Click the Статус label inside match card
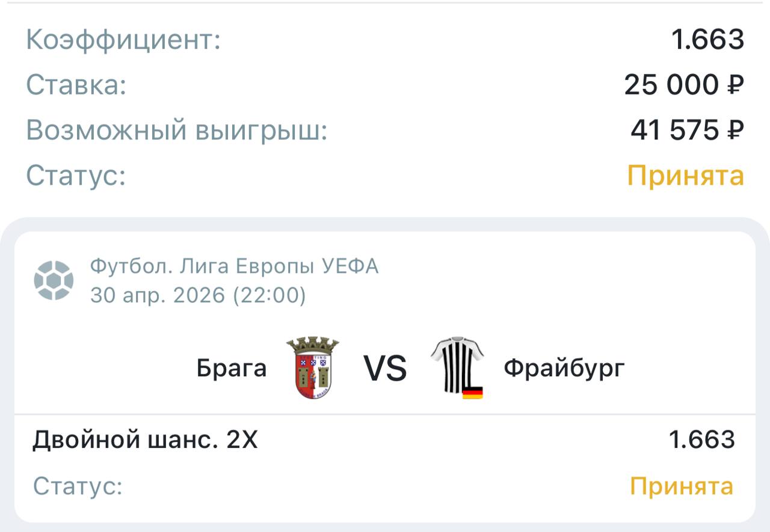 pyautogui.click(x=78, y=486)
